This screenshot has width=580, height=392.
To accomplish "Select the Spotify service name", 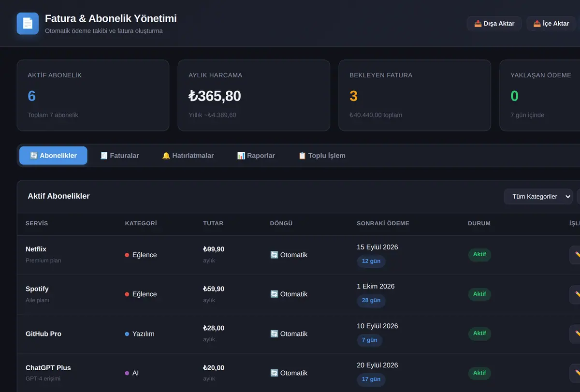I will [x=37, y=289].
